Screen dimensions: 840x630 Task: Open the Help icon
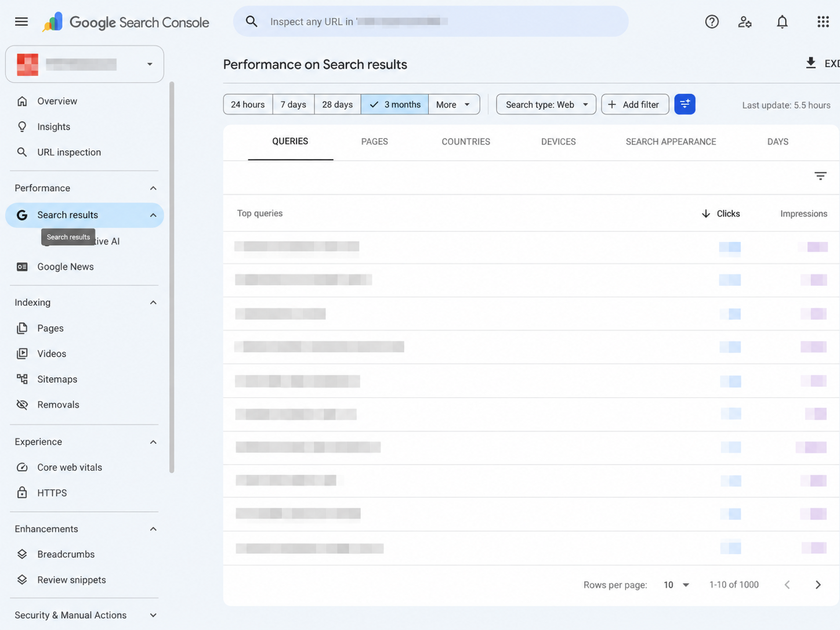[712, 21]
